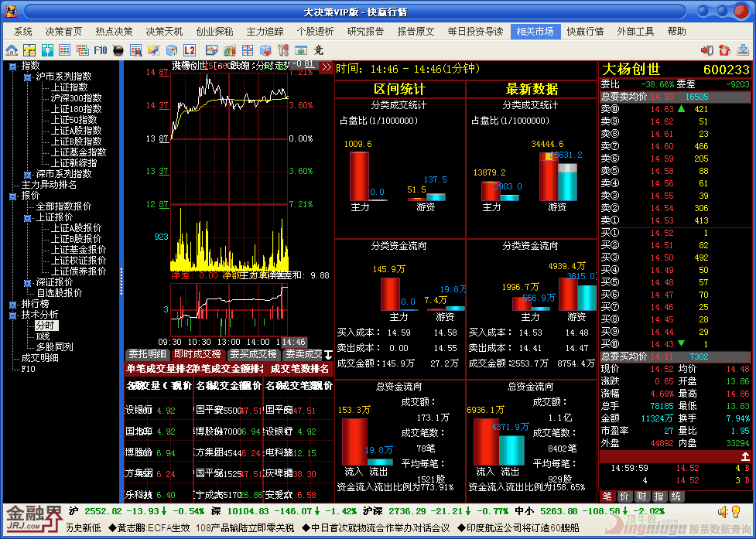The width and height of the screenshot is (756, 539).
Task: Click the four-pane multi-chart toolbar icon
Action: point(248,49)
